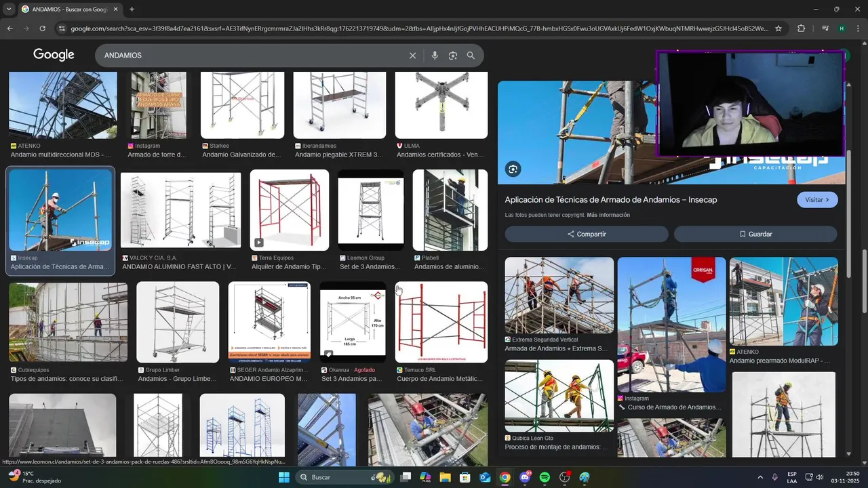Open Okawua Set 3 Andamios image
Viewport: 868px width, 488px height.
(353, 323)
